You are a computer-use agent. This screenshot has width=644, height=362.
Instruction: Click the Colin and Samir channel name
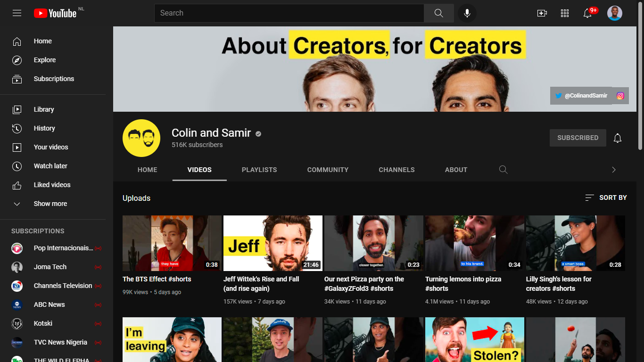point(211,133)
